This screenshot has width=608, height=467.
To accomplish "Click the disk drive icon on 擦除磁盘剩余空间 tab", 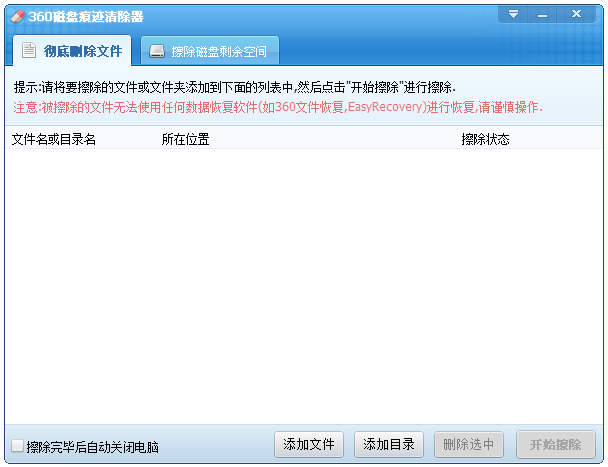I will (x=157, y=51).
